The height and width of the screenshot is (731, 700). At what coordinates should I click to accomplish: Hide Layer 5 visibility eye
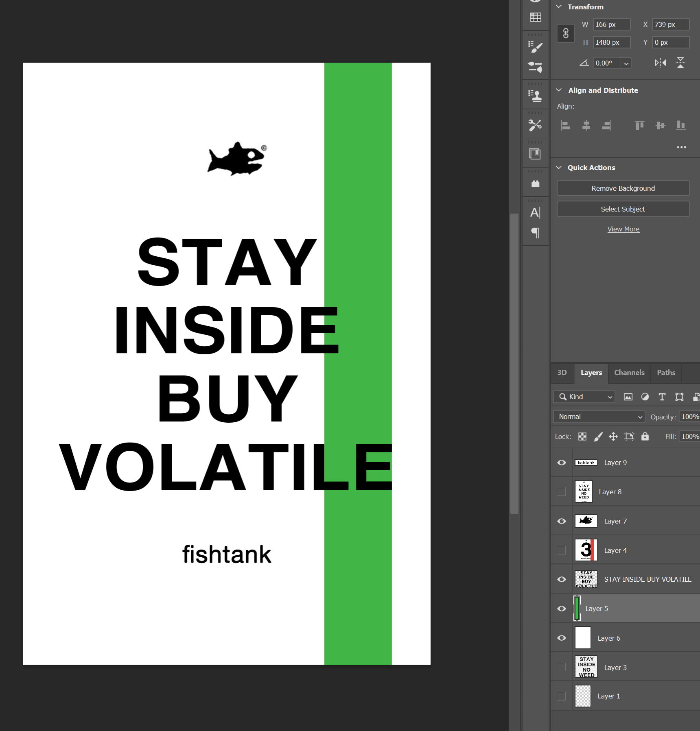click(x=562, y=609)
